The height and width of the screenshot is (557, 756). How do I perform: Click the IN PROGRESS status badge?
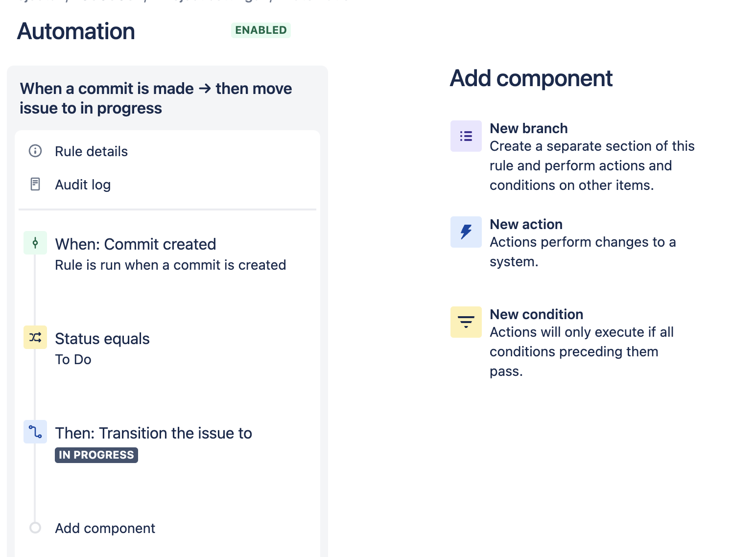[96, 455]
